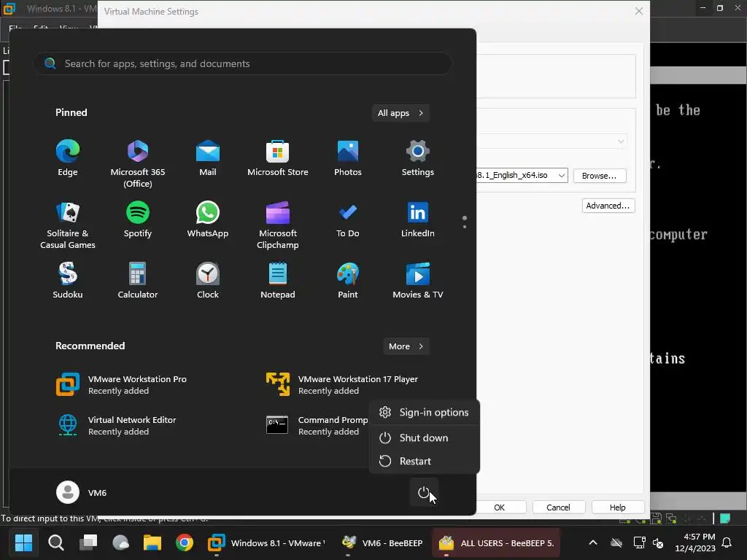Go to next pinned apps page

[465, 227]
